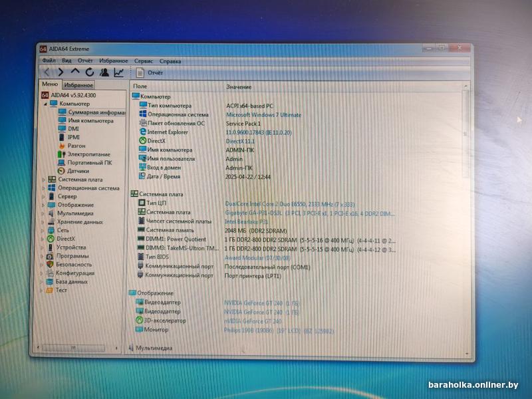Screen dimensions: 532x399
Task: Navigate up one level with Up arrow
Action: coord(75,72)
